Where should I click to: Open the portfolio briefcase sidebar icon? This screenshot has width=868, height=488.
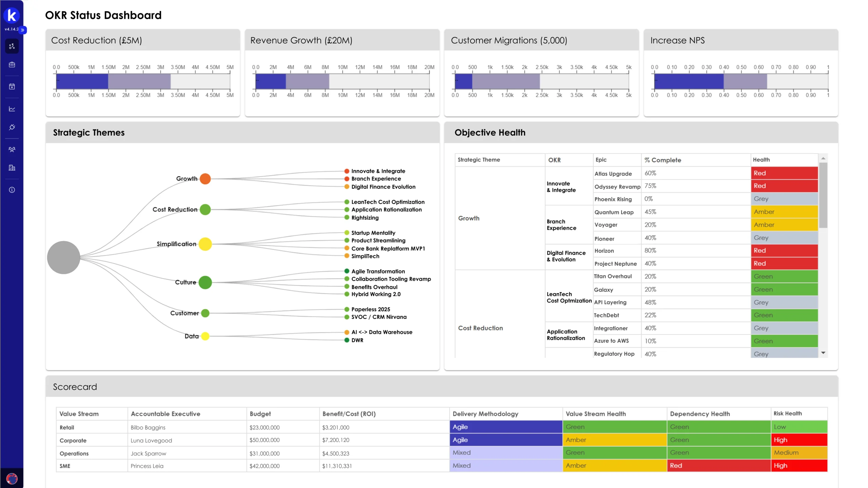(x=12, y=64)
